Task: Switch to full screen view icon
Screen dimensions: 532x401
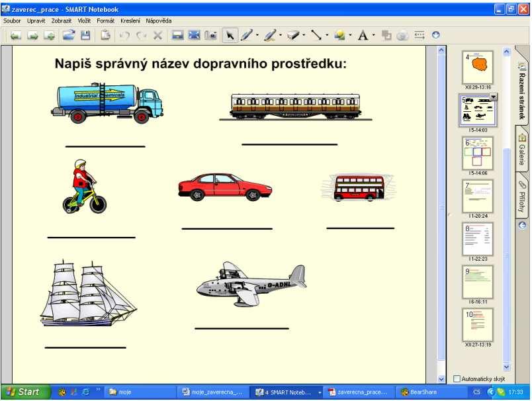Action: [194, 35]
